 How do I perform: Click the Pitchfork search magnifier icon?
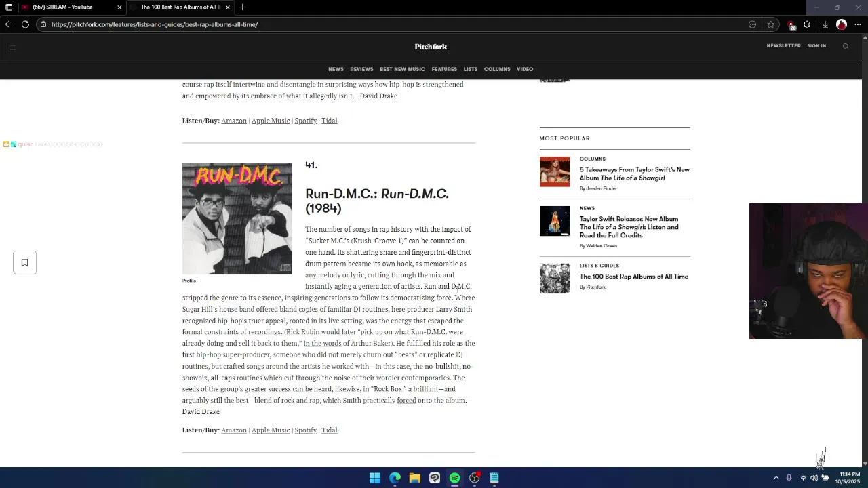tap(846, 47)
